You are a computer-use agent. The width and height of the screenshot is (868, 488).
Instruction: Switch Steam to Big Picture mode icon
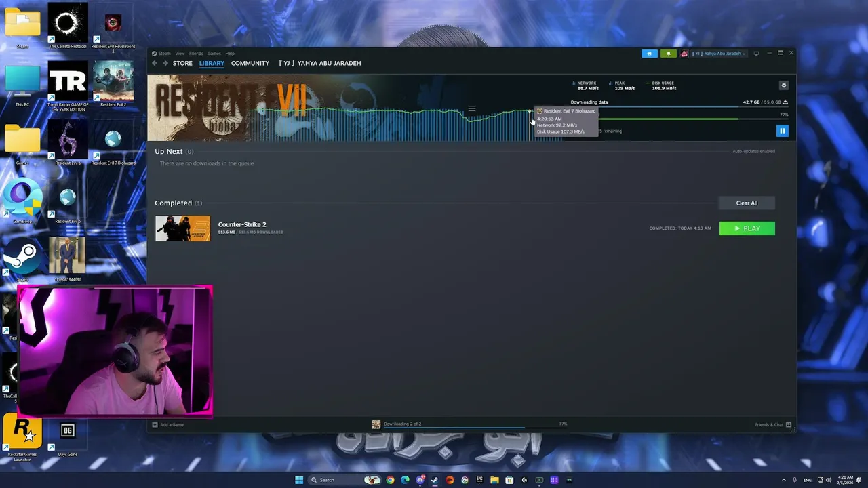click(x=756, y=54)
